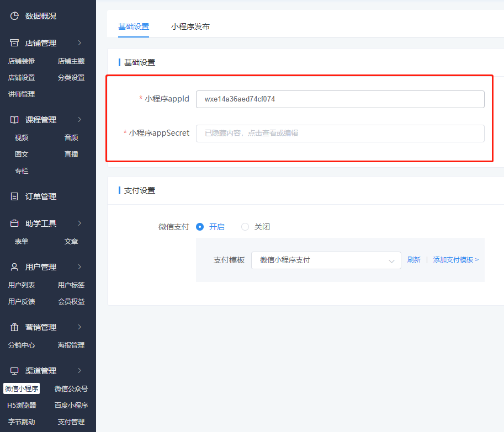Viewport: 504px width, 432px height.
Task: Open 分类设置 in sidebar
Action: pos(71,77)
